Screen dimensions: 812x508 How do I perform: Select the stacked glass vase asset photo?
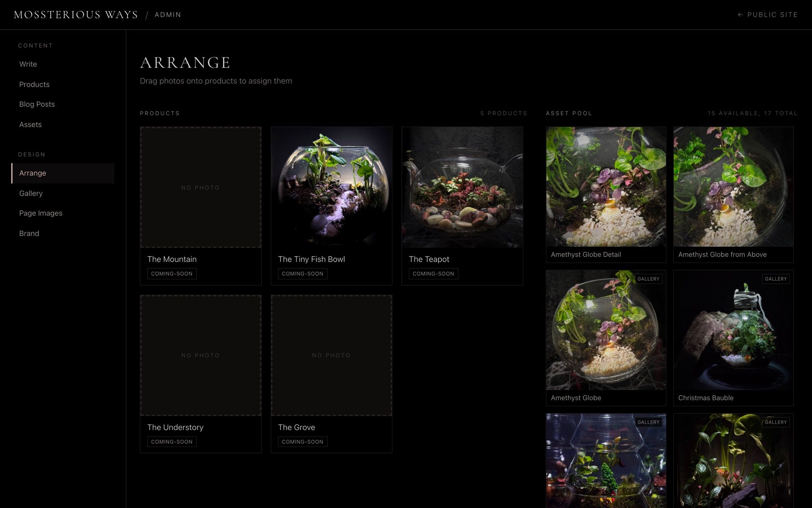point(606,461)
